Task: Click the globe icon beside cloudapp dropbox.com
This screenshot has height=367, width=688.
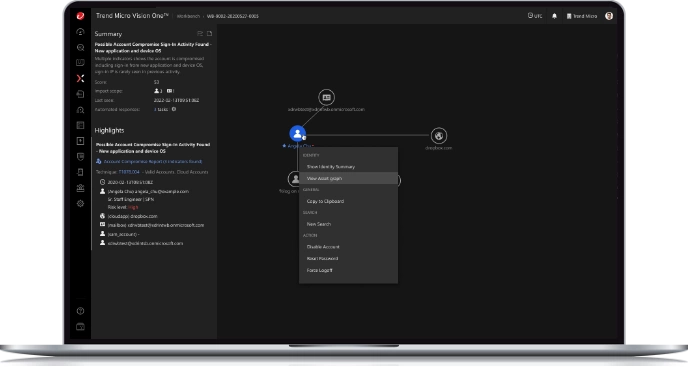Action: (x=102, y=216)
